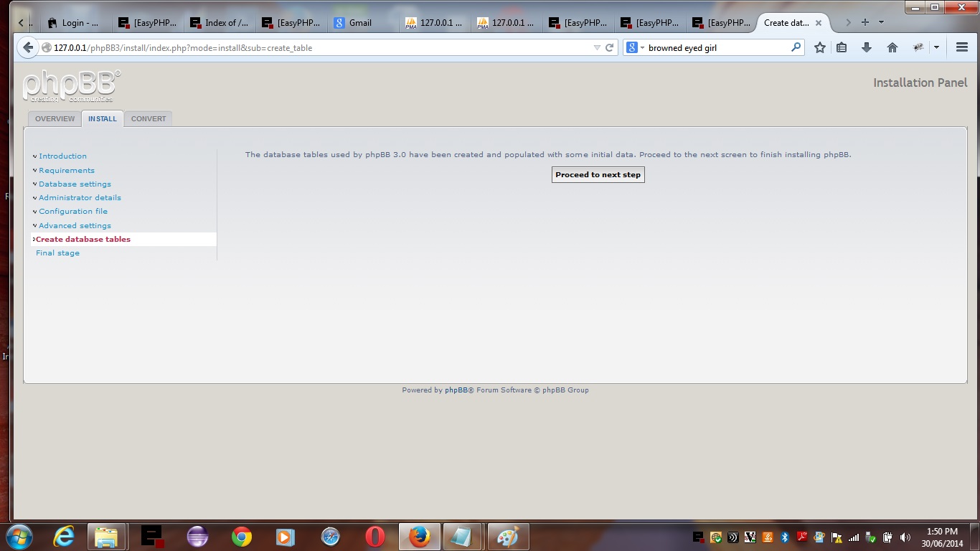Open the Introduction sidebar link
980x551 pixels.
[62, 156]
